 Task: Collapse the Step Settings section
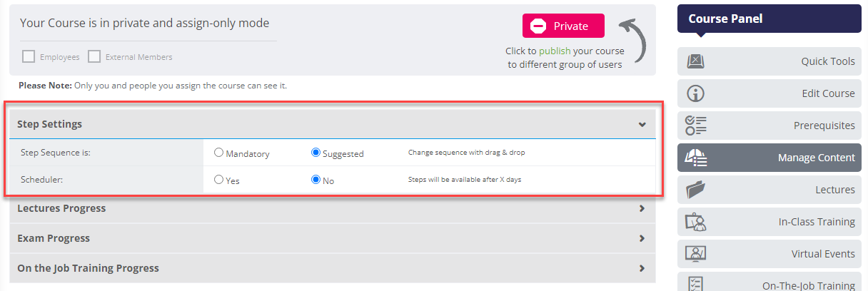pyautogui.click(x=642, y=124)
